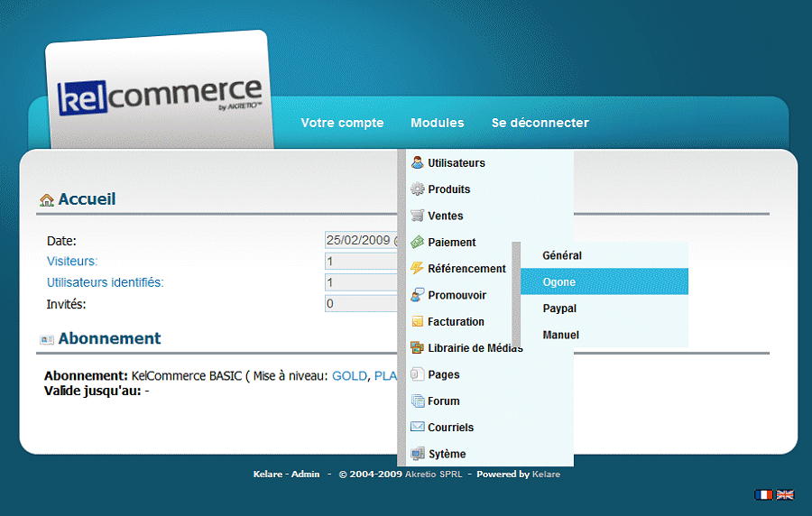Click the Forum icon in the menu

tap(417, 401)
